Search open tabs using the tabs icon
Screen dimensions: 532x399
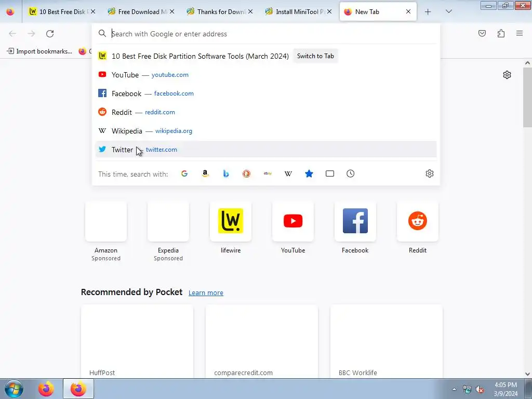pos(330,174)
